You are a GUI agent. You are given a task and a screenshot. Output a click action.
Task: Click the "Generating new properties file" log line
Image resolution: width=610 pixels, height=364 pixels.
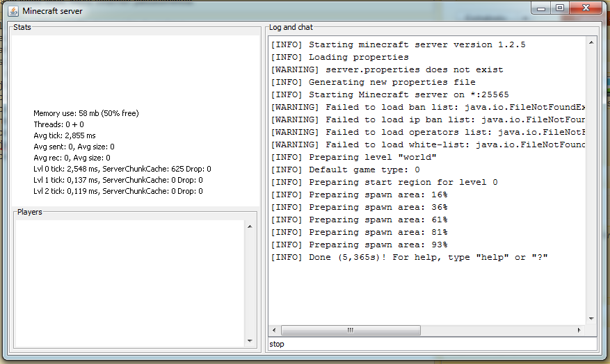click(374, 82)
